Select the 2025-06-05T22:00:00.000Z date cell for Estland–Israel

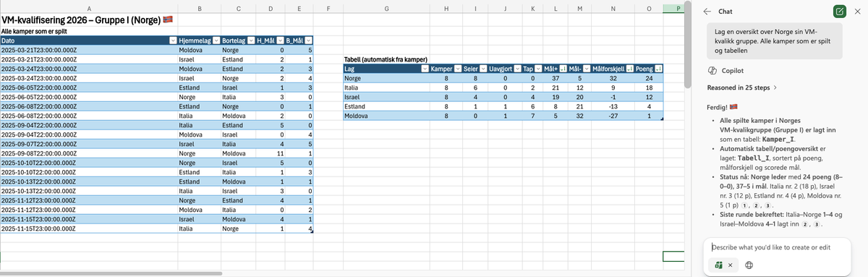pyautogui.click(x=89, y=88)
